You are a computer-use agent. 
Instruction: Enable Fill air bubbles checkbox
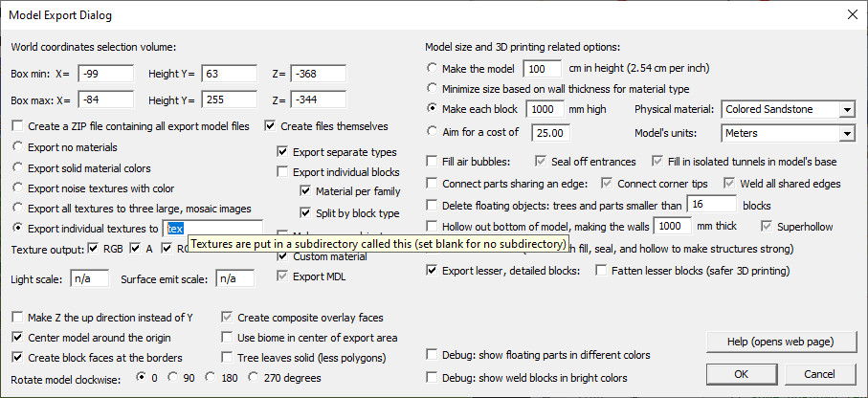[433, 162]
